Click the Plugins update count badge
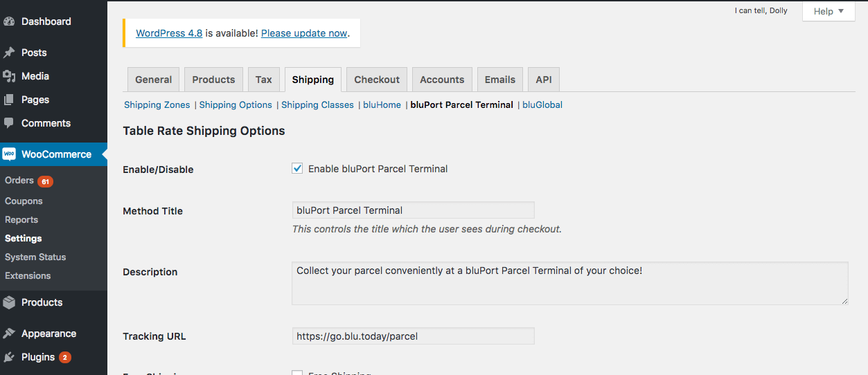The image size is (868, 375). click(x=64, y=358)
